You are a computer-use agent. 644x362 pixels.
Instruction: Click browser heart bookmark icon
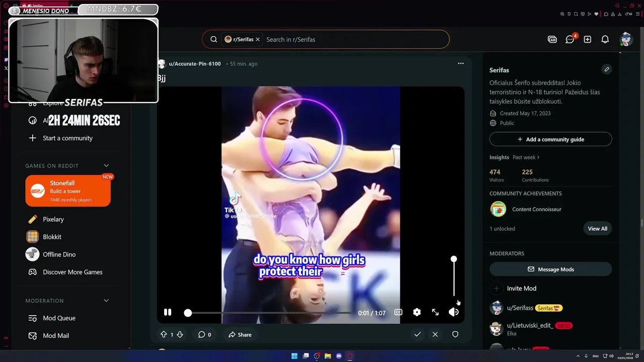click(x=596, y=14)
